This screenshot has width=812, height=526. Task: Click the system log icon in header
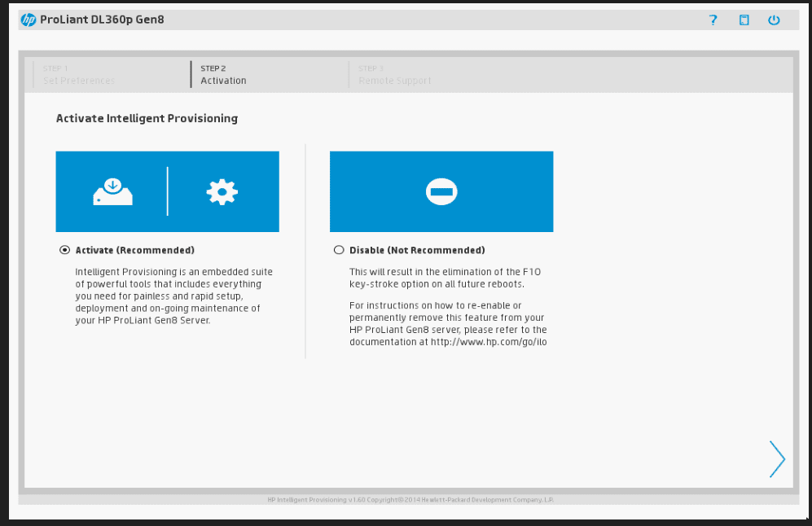click(744, 20)
